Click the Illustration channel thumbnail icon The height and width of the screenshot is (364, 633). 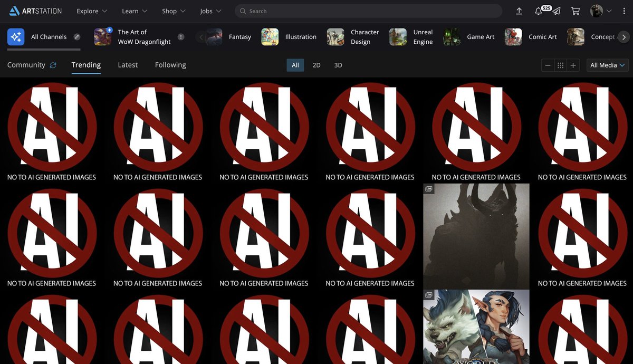(x=270, y=37)
